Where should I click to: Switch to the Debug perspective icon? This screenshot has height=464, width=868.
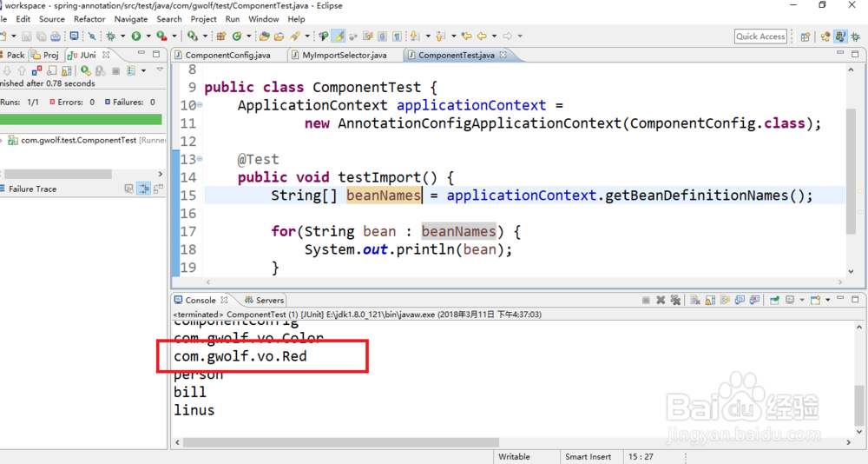click(856, 36)
